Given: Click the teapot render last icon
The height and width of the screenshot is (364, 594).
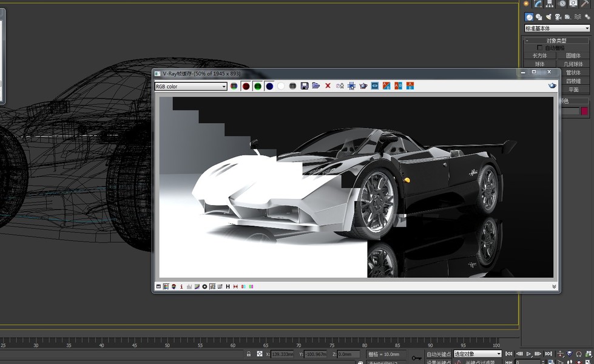Looking at the screenshot, I should pyautogui.click(x=363, y=86).
